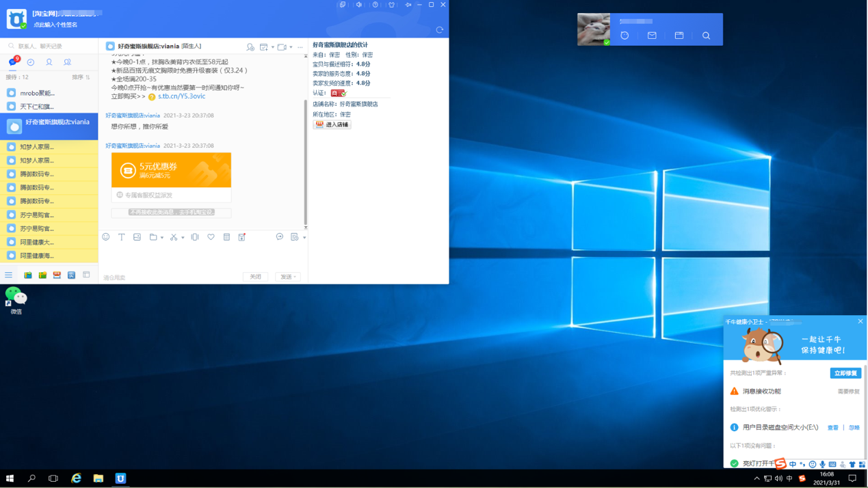Open main menu at bottom-left of Qianniu

click(9, 275)
